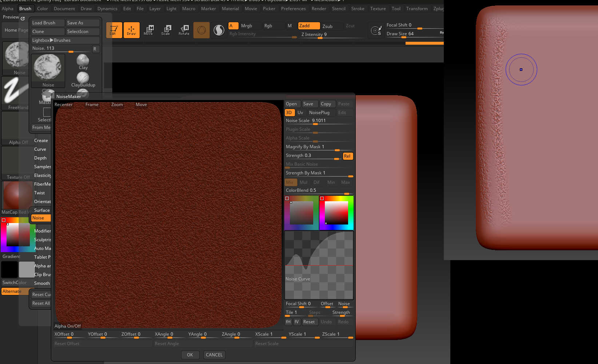
Task: Flip noise curve vertically with fV
Action: click(x=297, y=322)
